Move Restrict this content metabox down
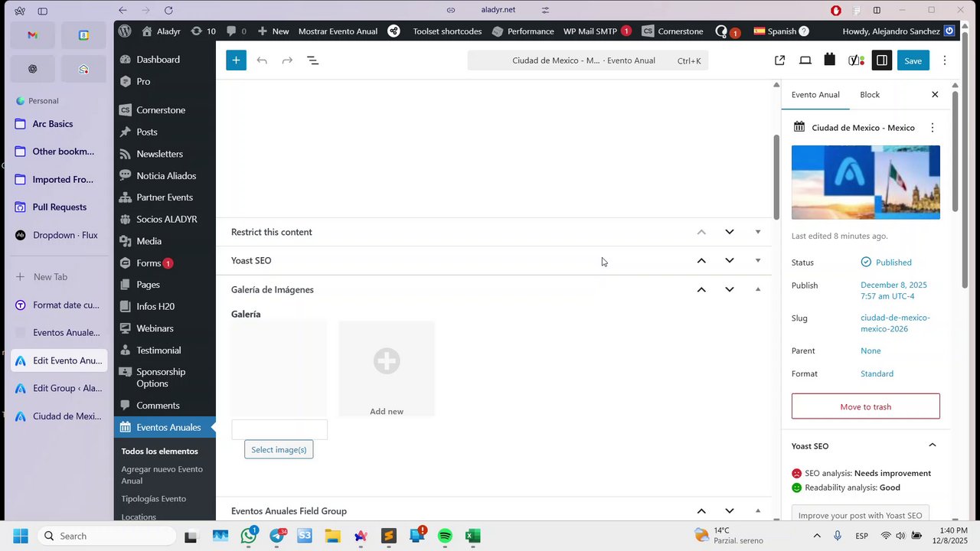Viewport: 980px width, 551px height. [x=729, y=232]
